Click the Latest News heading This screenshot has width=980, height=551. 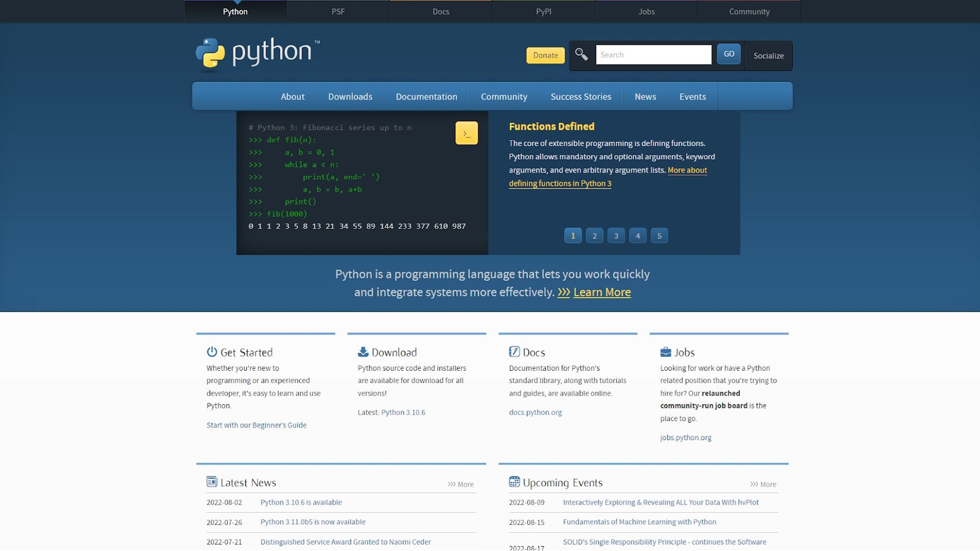(248, 482)
